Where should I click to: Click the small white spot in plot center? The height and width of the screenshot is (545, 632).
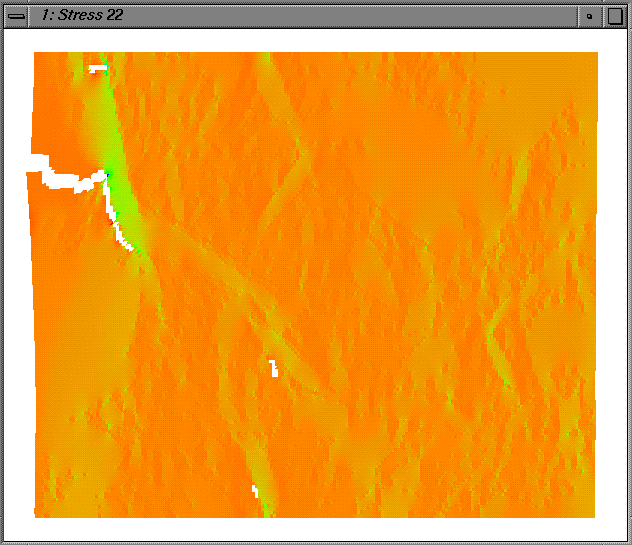(272, 367)
